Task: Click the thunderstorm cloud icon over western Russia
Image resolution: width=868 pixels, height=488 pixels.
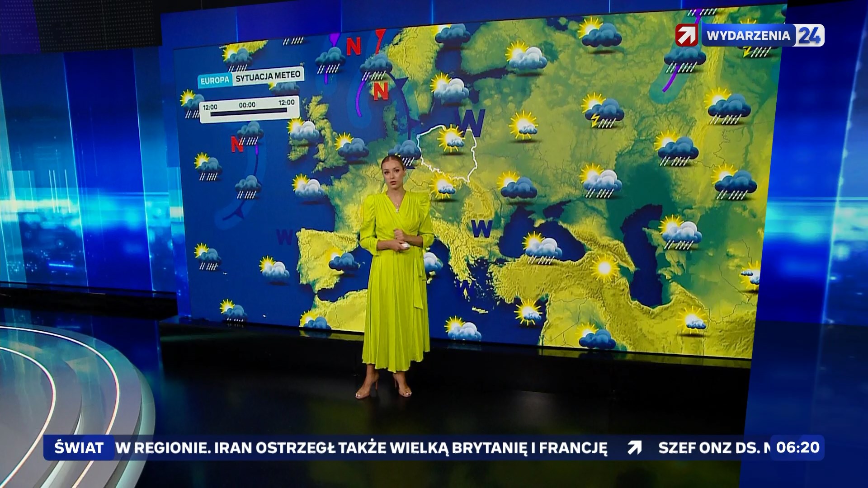Action: point(604,111)
